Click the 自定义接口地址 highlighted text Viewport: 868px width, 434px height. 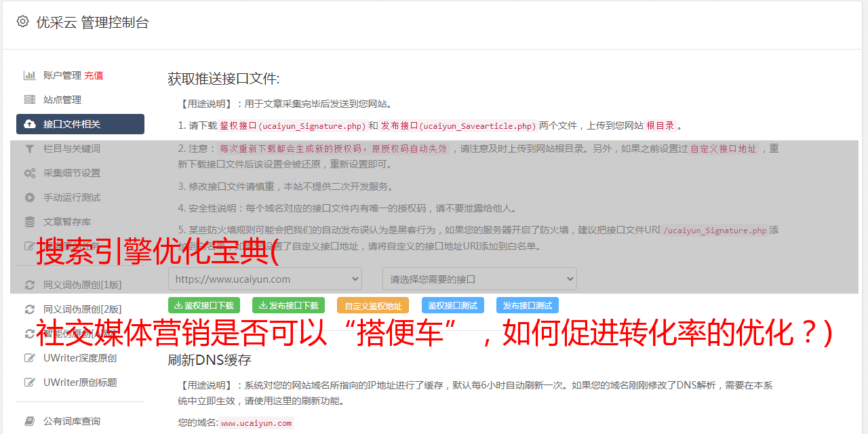[723, 149]
